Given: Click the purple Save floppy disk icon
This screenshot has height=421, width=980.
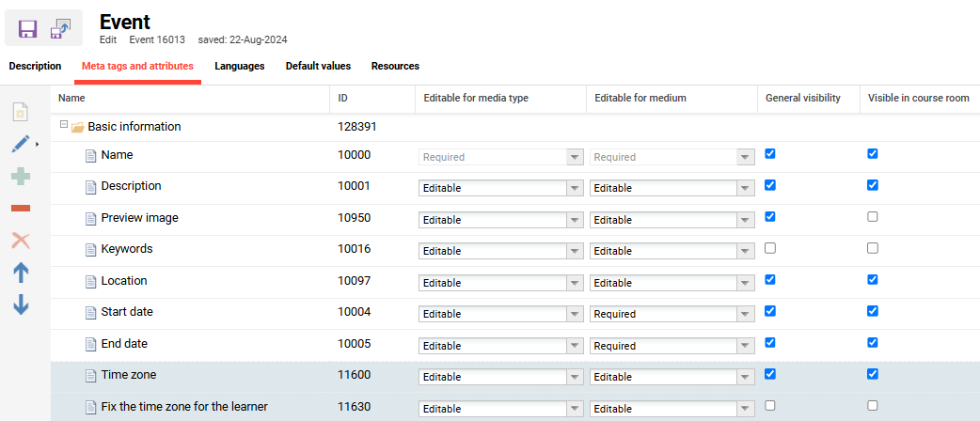Looking at the screenshot, I should click(x=28, y=28).
